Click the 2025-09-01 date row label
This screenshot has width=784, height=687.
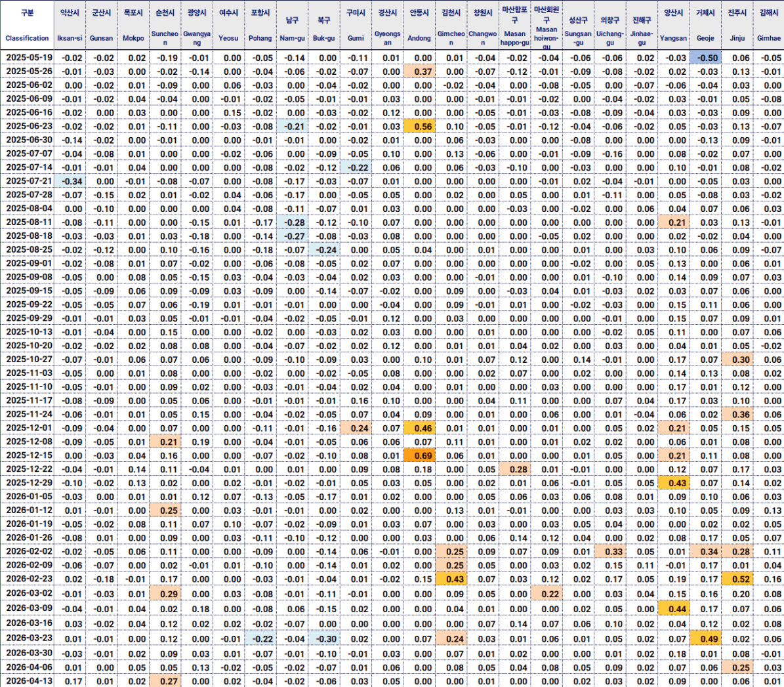tap(29, 263)
